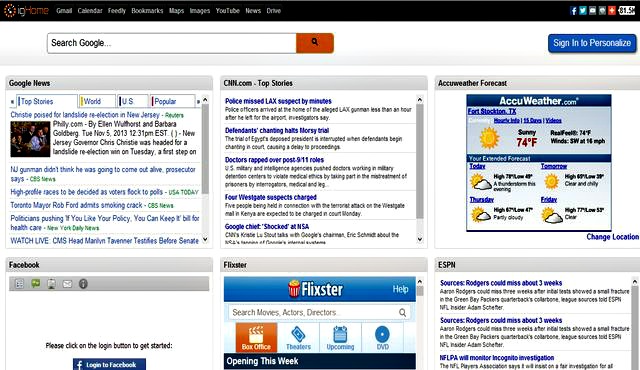Click the red plus share icon

coord(612,11)
